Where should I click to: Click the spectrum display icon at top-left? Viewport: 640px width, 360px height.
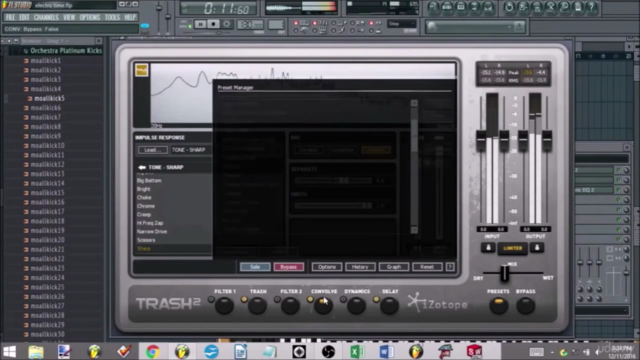click(x=142, y=70)
